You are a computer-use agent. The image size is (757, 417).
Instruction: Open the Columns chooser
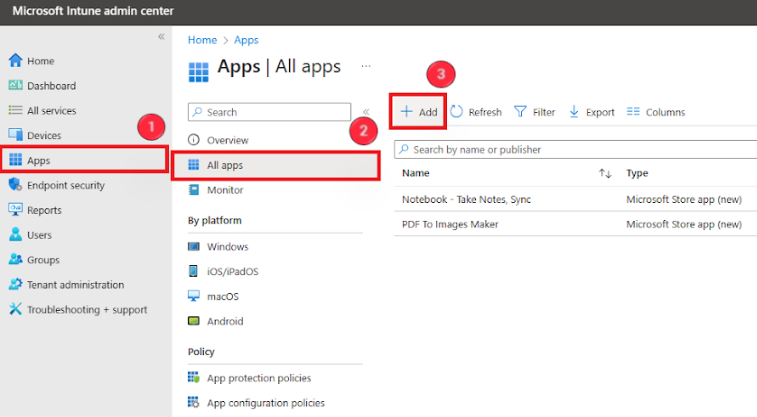(655, 112)
